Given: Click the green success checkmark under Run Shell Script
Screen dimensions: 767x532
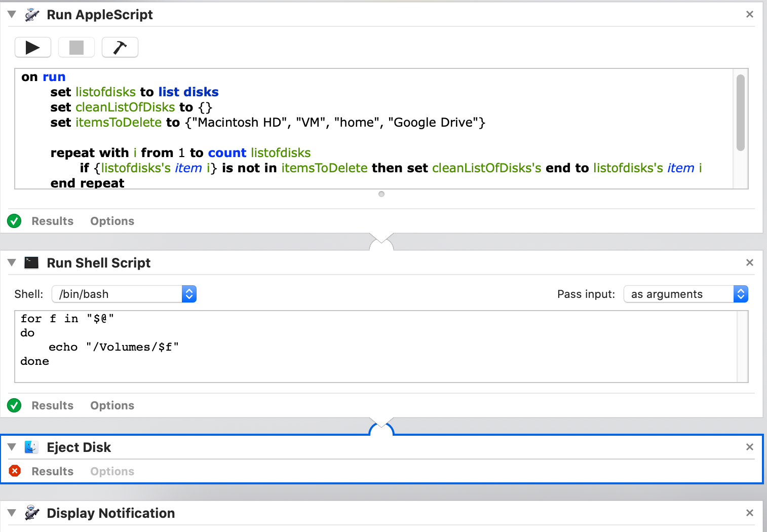Looking at the screenshot, I should (14, 405).
